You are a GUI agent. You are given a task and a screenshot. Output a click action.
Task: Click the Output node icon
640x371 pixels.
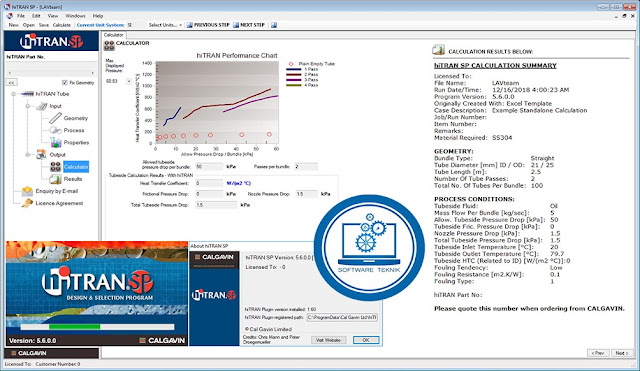pos(41,154)
